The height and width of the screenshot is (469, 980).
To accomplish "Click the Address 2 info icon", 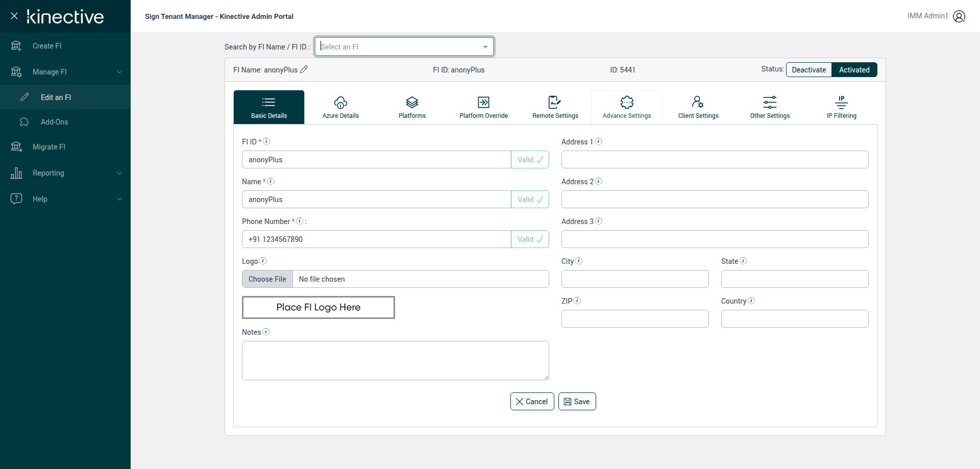I will pyautogui.click(x=599, y=181).
